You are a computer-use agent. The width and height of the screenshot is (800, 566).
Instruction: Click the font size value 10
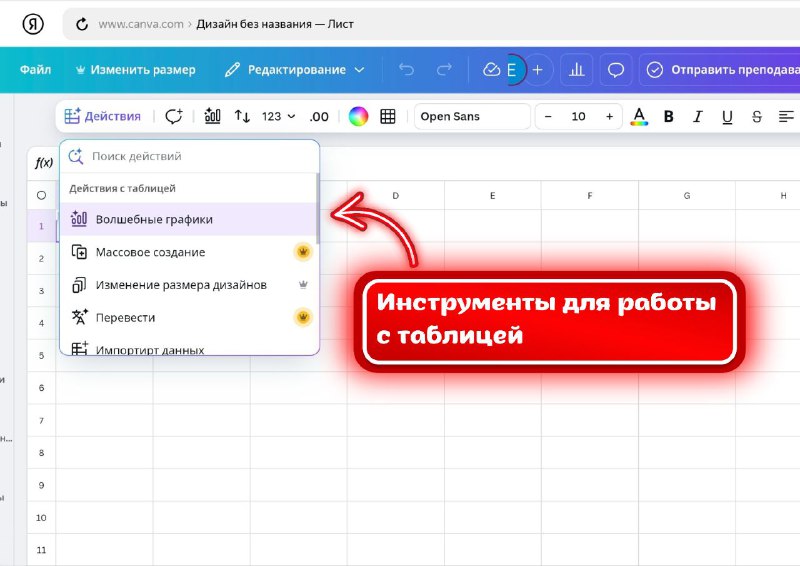point(578,116)
